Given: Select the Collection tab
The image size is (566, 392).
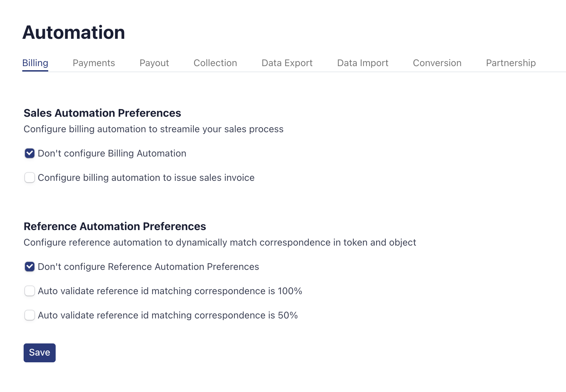Looking at the screenshot, I should 215,63.
